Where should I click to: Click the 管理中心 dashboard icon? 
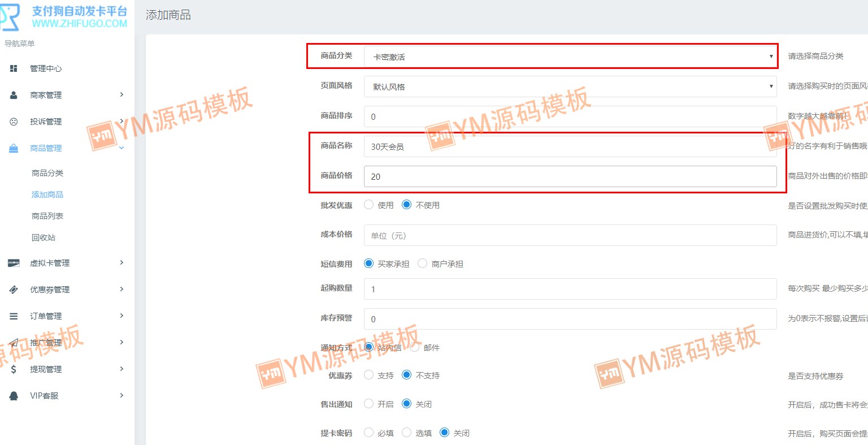coord(14,68)
